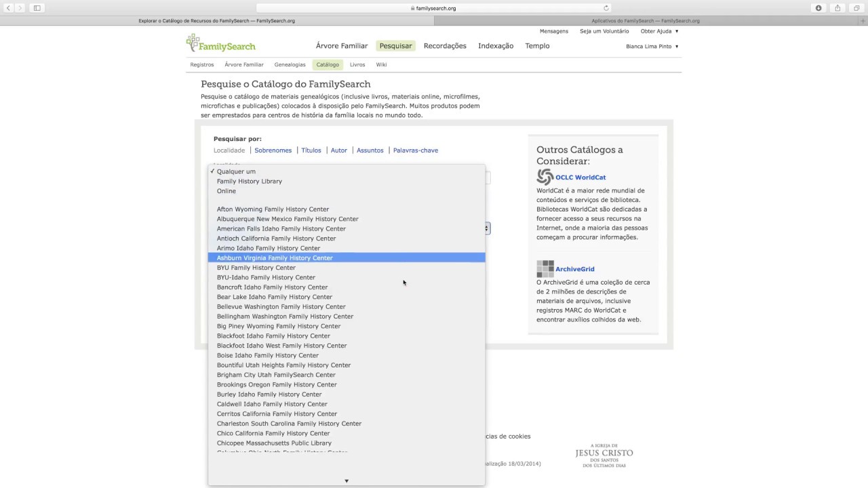
Task: Expand Bianca Lima Pinto account menu
Action: point(652,47)
